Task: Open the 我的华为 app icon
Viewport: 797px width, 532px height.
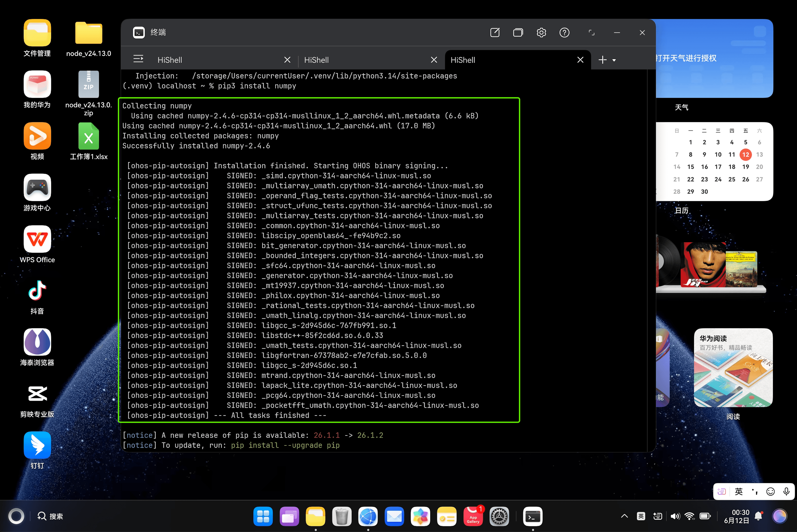Action: tap(37, 84)
